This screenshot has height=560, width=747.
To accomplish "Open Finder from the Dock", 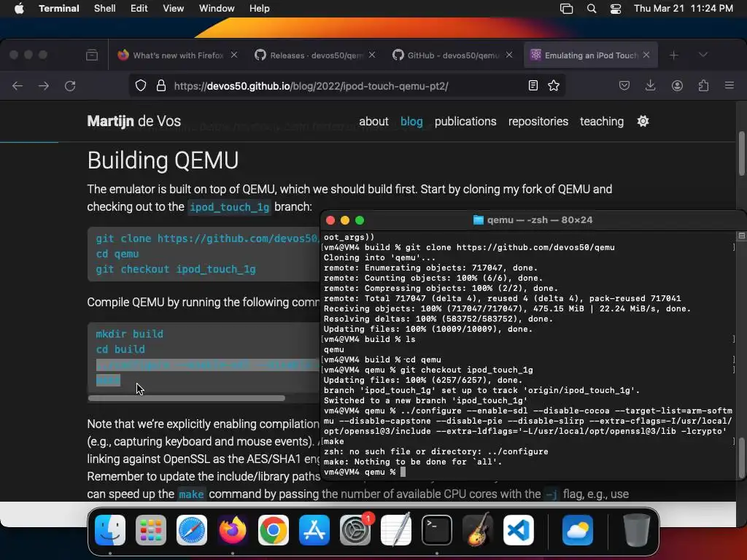I will (x=110, y=530).
